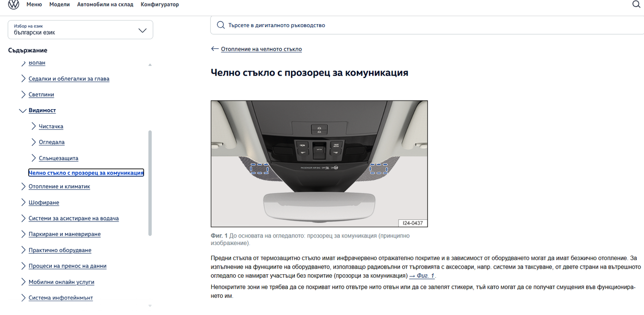The width and height of the screenshot is (644, 315).
Task: Click the sidebar vertical scrollbar thumb
Action: point(150,183)
